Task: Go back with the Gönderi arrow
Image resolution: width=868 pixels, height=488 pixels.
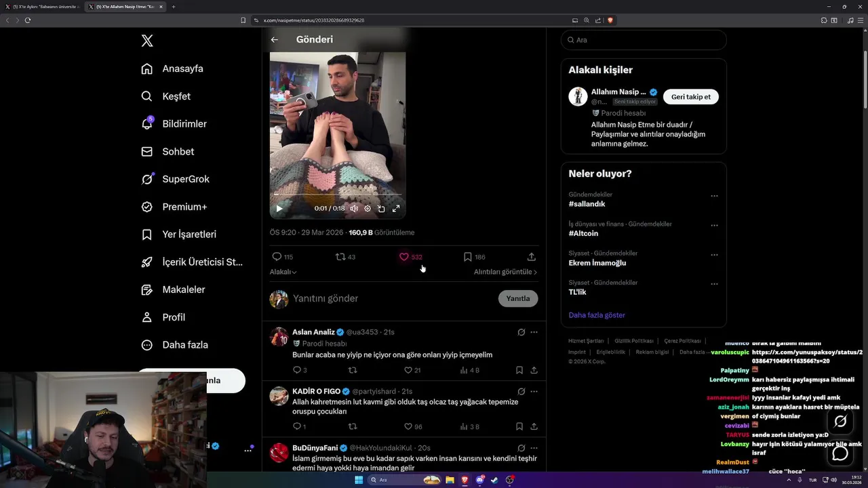Action: [275, 39]
